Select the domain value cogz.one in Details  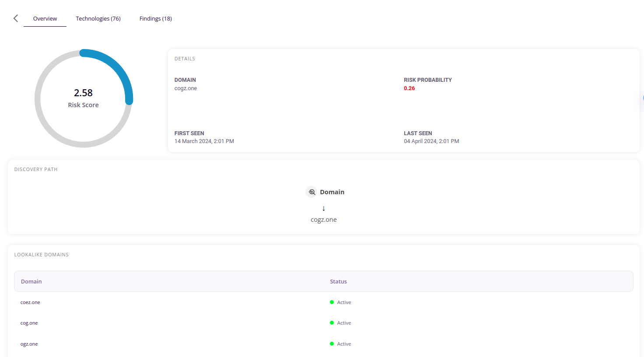point(185,88)
